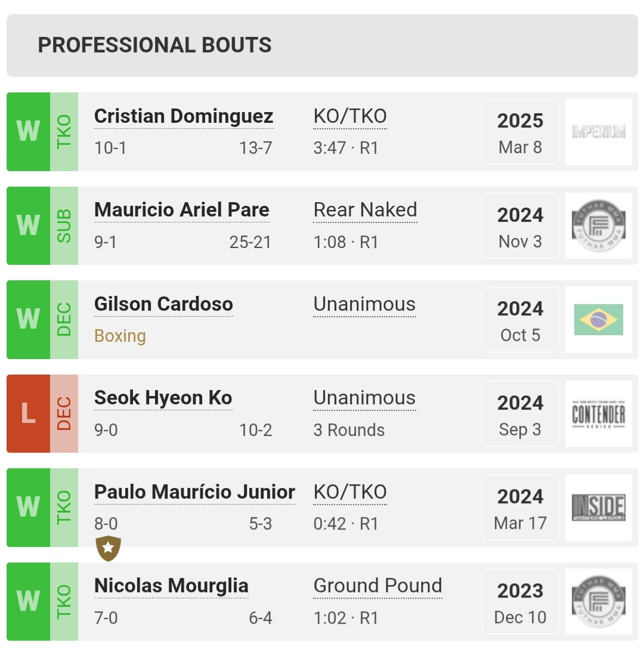Open Cristian Dominguez fighter profile
This screenshot has width=644, height=662.
(184, 116)
